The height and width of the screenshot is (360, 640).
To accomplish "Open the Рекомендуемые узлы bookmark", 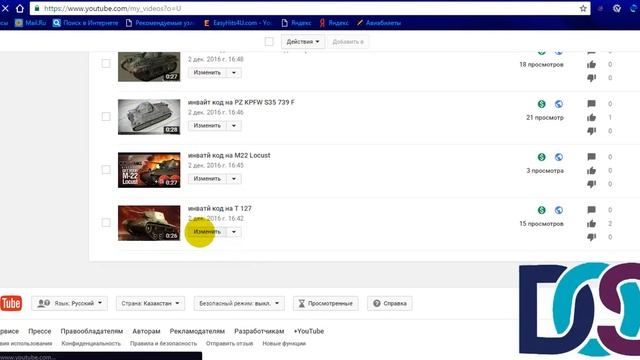I will pos(160,23).
